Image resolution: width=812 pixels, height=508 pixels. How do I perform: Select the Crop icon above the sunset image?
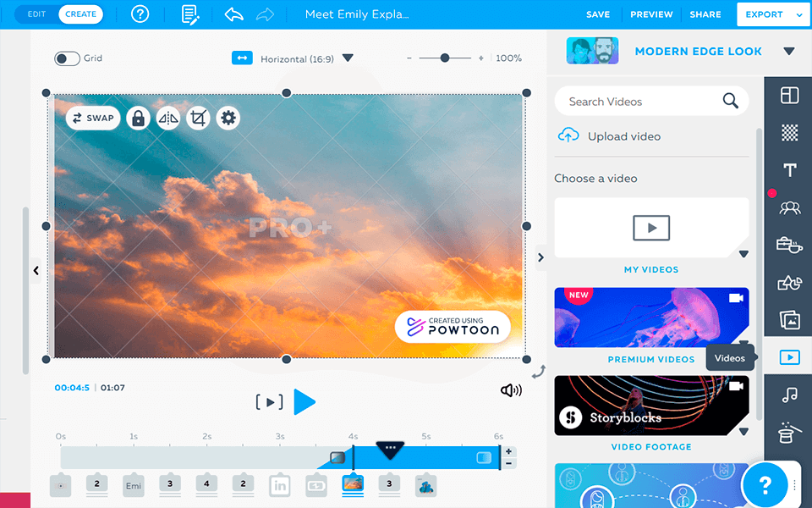(197, 118)
